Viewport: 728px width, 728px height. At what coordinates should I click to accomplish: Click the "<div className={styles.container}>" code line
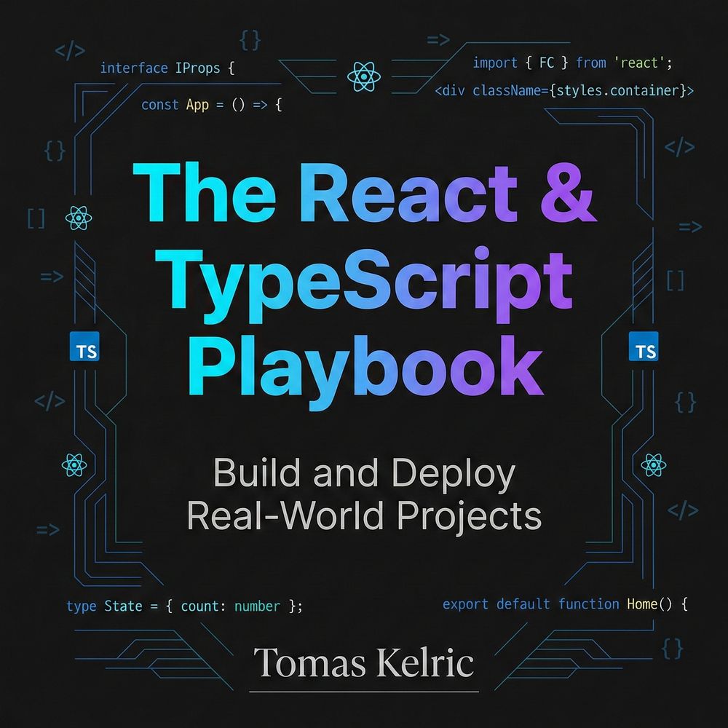click(x=563, y=92)
